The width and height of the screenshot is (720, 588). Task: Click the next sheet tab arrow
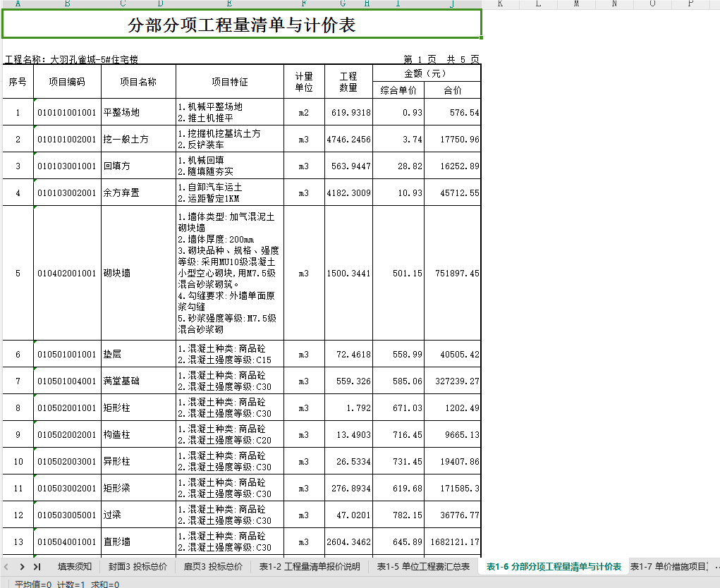pos(22,567)
